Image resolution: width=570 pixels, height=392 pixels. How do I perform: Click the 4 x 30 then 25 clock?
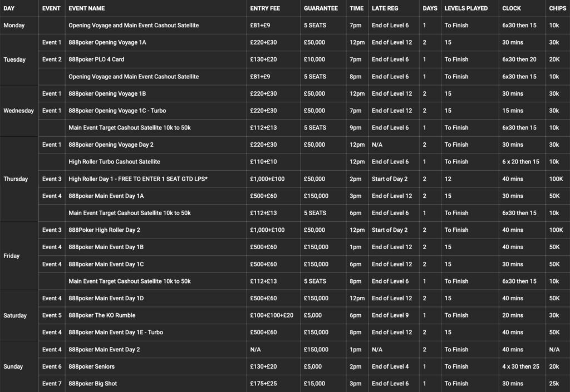pyautogui.click(x=520, y=366)
